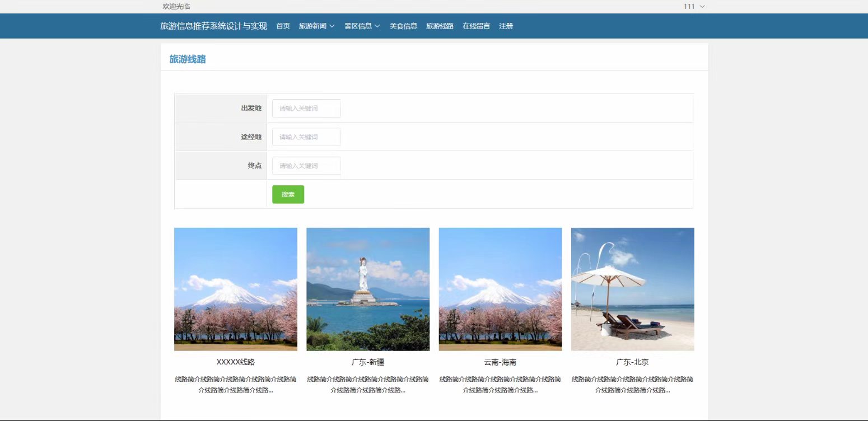Click description text under 广东-新疆
Viewport: 868px width, 421px height.
click(x=368, y=385)
